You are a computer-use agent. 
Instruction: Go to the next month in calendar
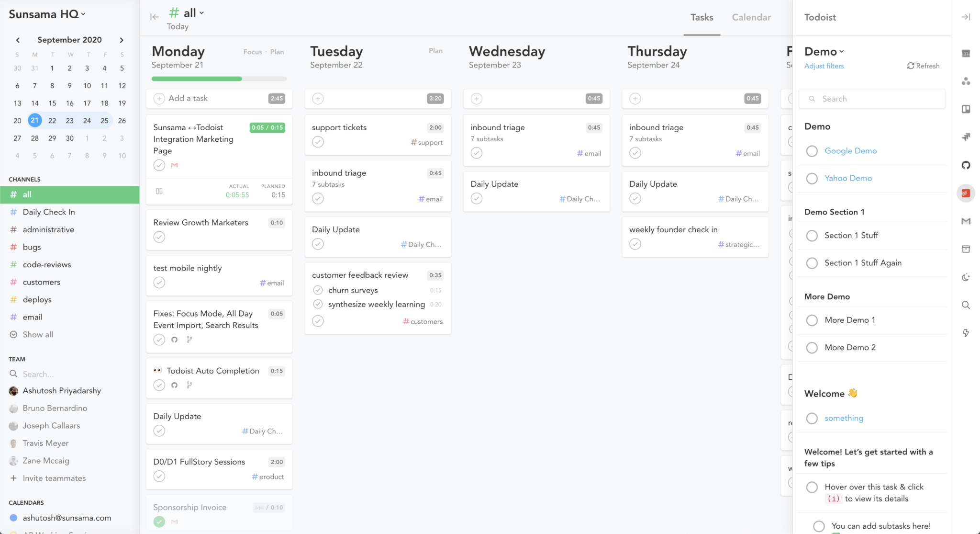point(122,40)
